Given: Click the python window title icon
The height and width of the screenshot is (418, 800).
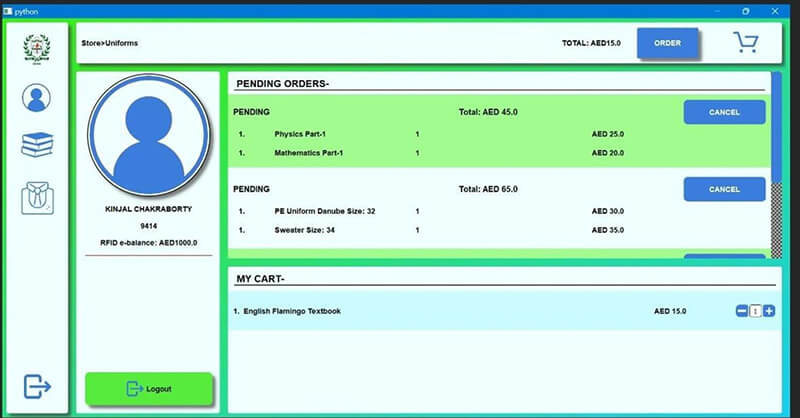Looking at the screenshot, I should pyautogui.click(x=8, y=8).
